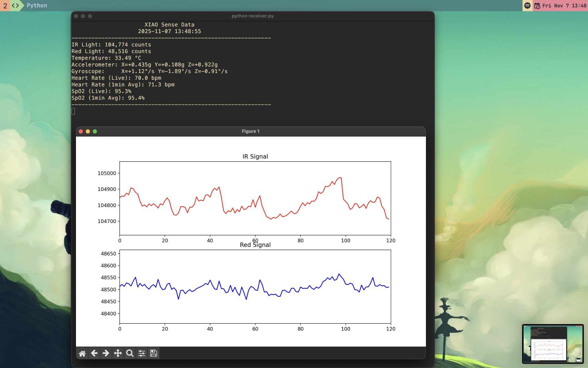588x368 pixels.
Task: Maximize the Figure 1 window with green button
Action: tap(95, 131)
